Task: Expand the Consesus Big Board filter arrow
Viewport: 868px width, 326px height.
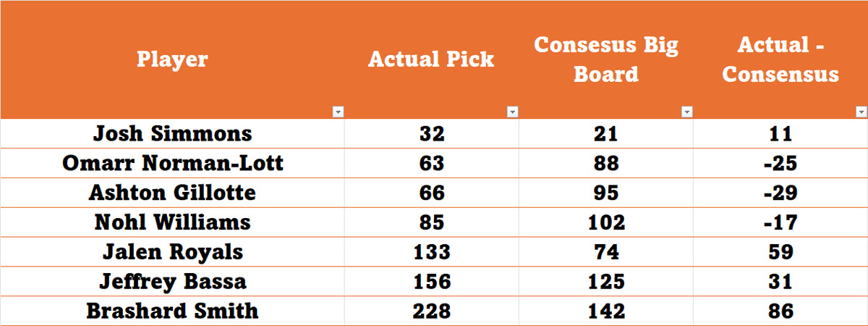Action: click(686, 112)
